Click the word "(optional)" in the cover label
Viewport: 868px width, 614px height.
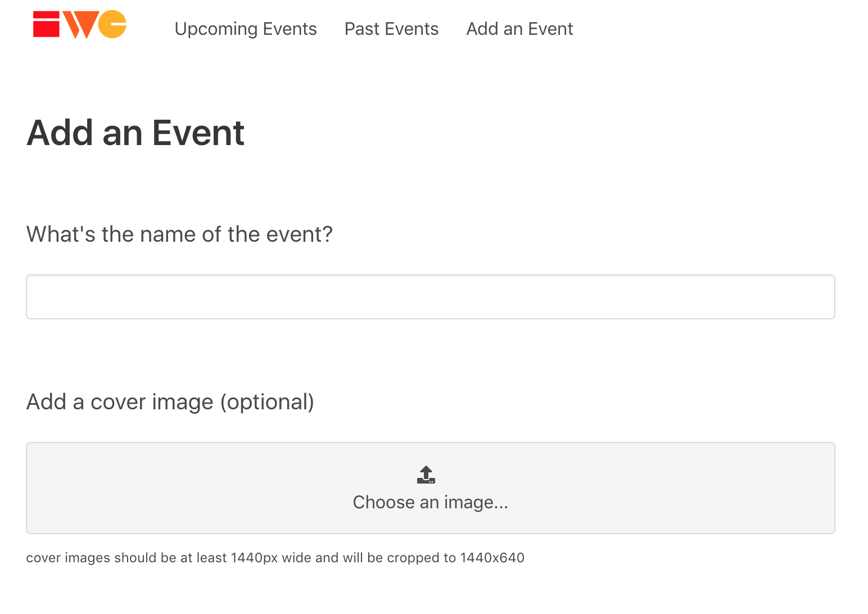pos(267,402)
